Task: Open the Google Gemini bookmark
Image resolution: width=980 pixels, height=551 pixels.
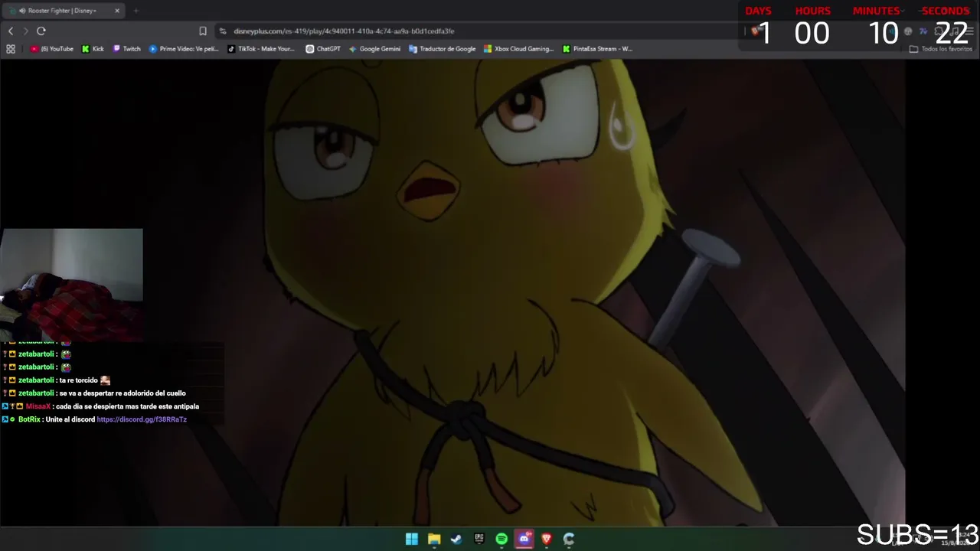Action: pos(374,49)
